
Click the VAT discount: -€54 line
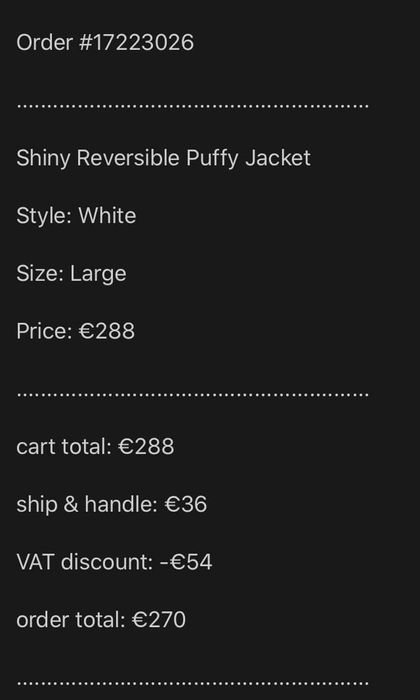tap(114, 562)
